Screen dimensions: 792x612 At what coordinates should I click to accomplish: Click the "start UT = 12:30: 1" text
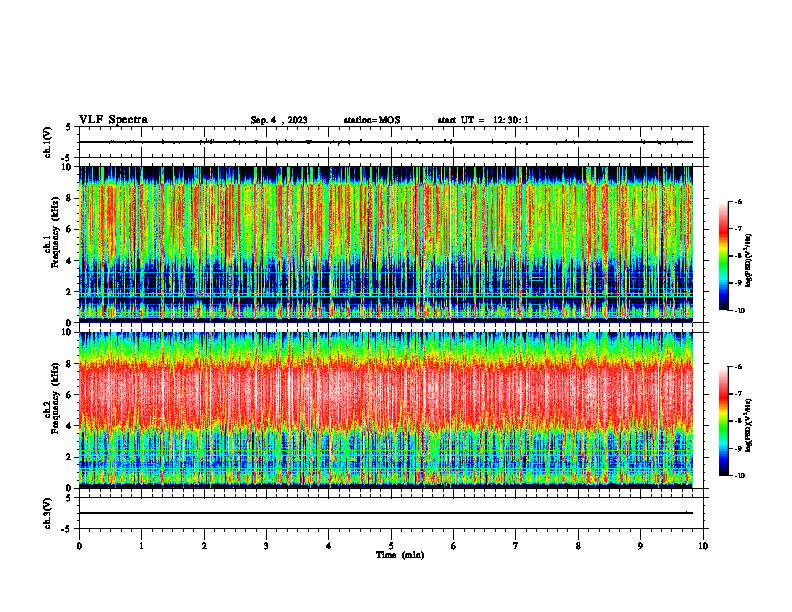click(483, 120)
